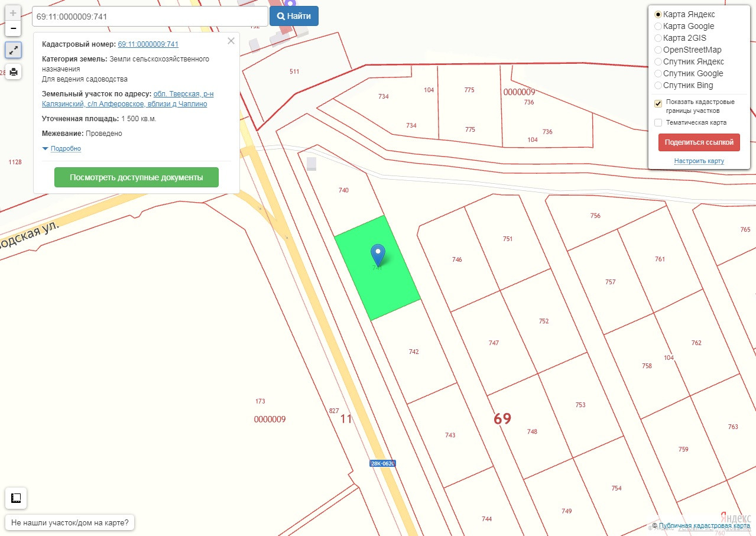Click parcel number 744 on map
This screenshot has height=536, width=756.
click(486, 519)
